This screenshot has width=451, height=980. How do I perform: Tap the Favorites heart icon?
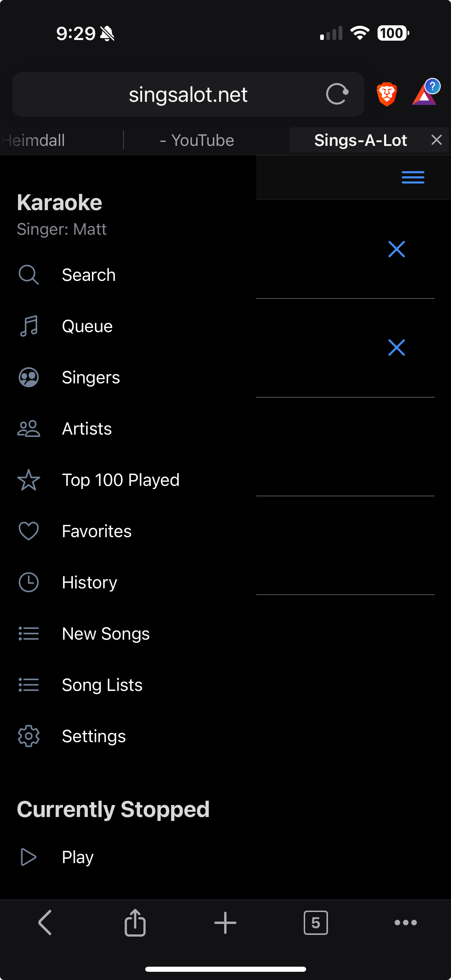pos(28,531)
